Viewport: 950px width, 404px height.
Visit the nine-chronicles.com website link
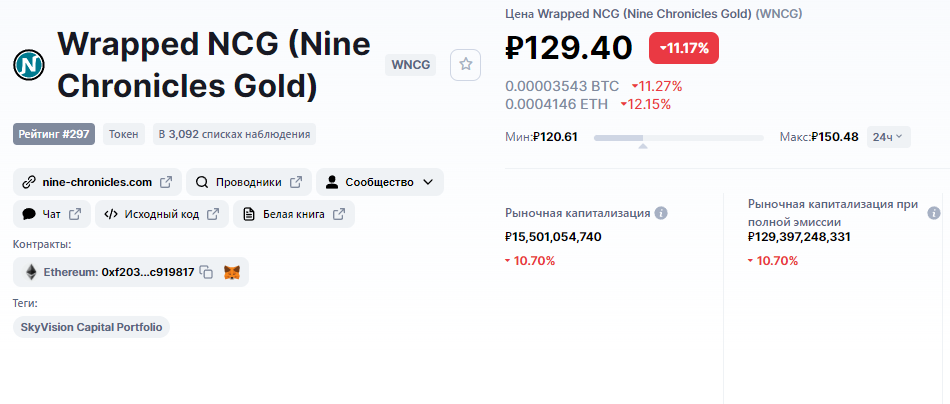click(97, 182)
